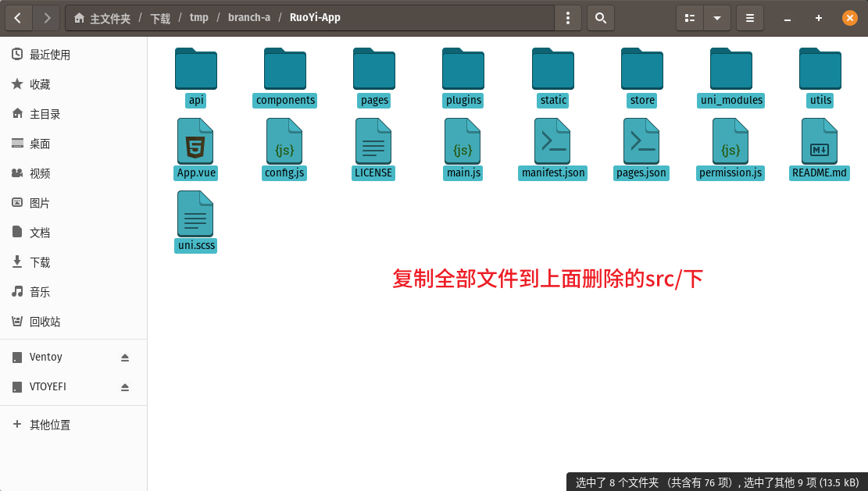The width and height of the screenshot is (868, 491).
Task: Open 回收站 in the sidebar
Action: coord(45,322)
